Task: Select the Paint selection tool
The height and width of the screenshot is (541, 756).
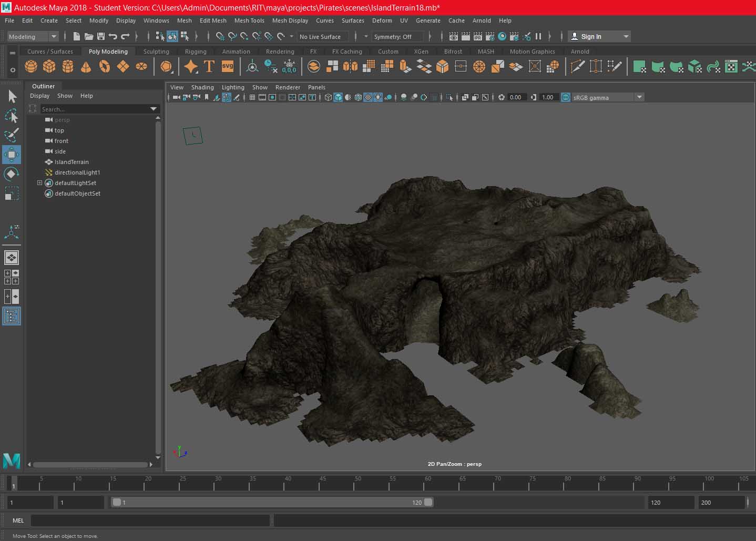Action: (12, 135)
